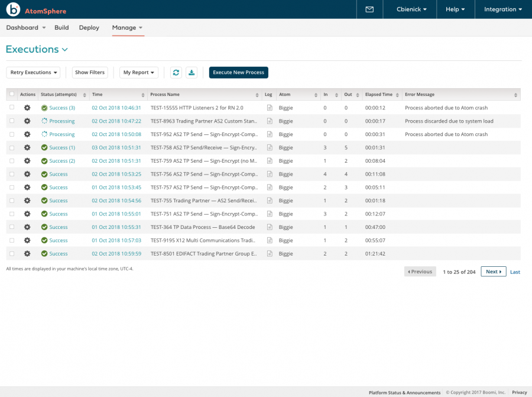Image resolution: width=532 pixels, height=397 pixels.
Task: Open the My Report dropdown
Action: (138, 72)
